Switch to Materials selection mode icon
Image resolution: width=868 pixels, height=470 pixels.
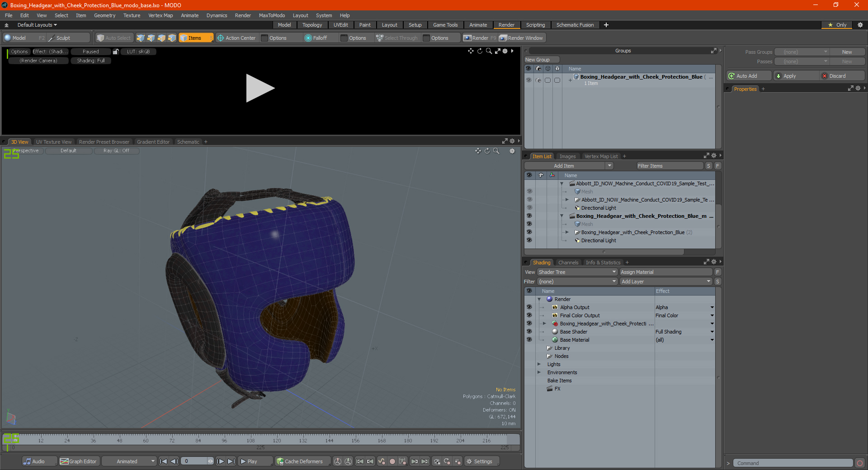[x=172, y=38]
